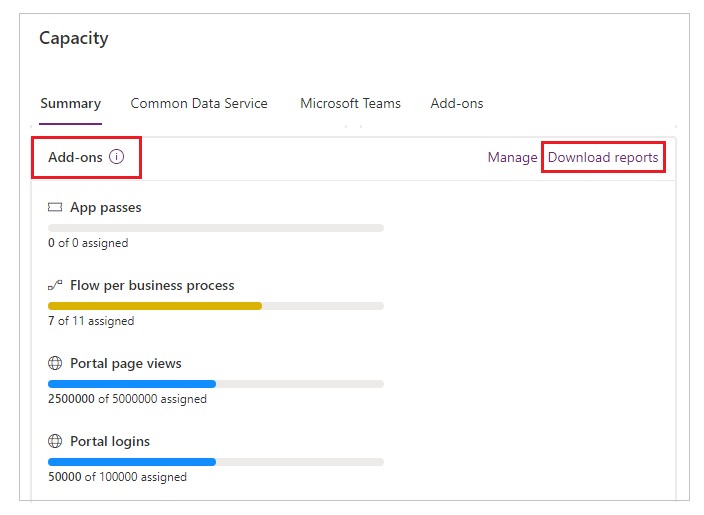Click the globe icon for Portal page views

tap(55, 364)
